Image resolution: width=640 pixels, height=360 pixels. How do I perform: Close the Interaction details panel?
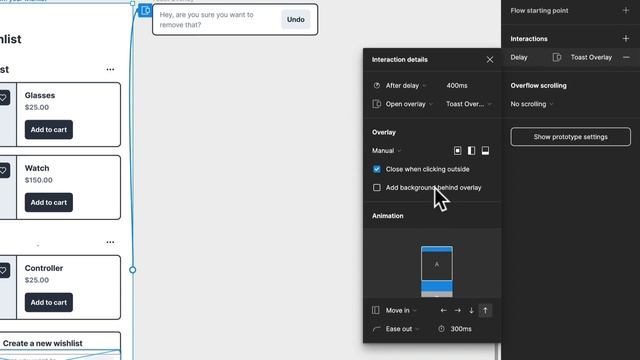[x=490, y=60]
